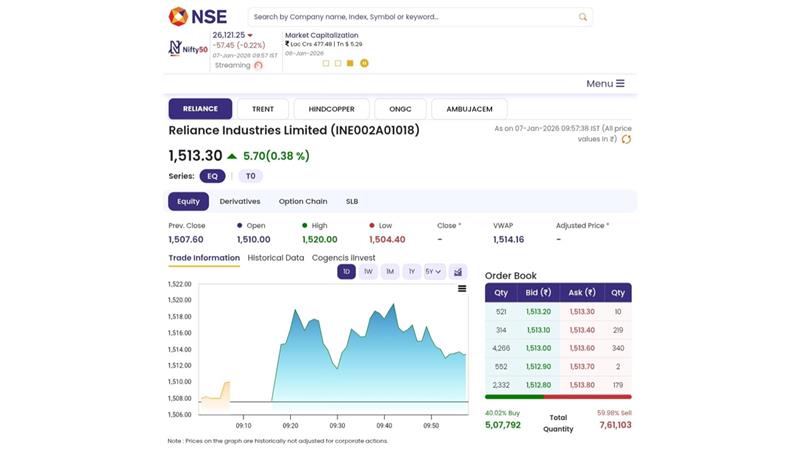
Task: Open the main Menu
Action: click(605, 84)
